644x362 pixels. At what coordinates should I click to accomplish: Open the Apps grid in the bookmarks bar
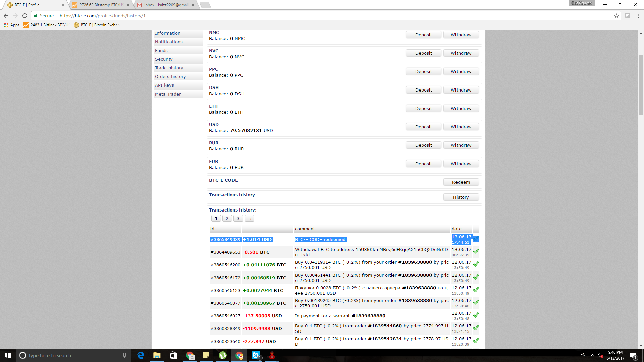tap(12, 25)
